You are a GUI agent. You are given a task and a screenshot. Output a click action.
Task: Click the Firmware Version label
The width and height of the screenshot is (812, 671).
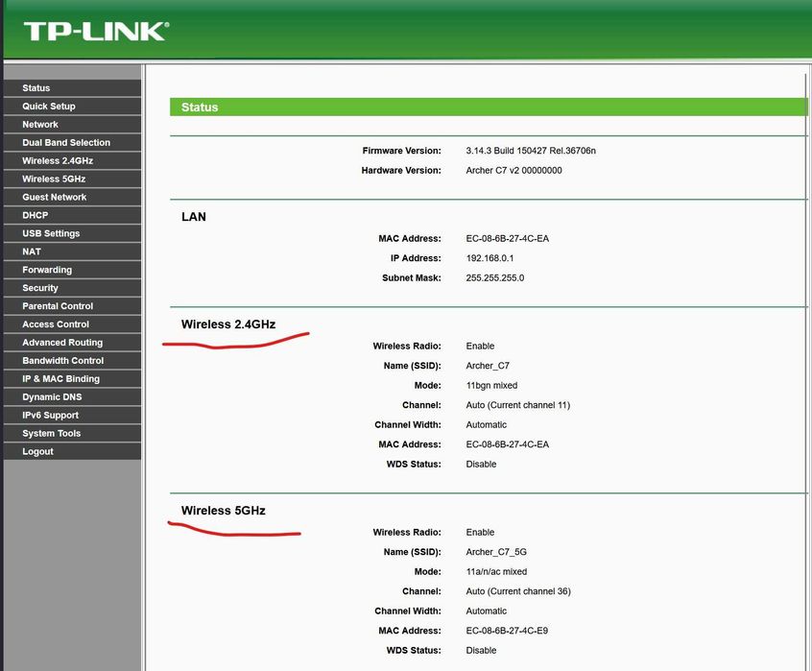(402, 151)
